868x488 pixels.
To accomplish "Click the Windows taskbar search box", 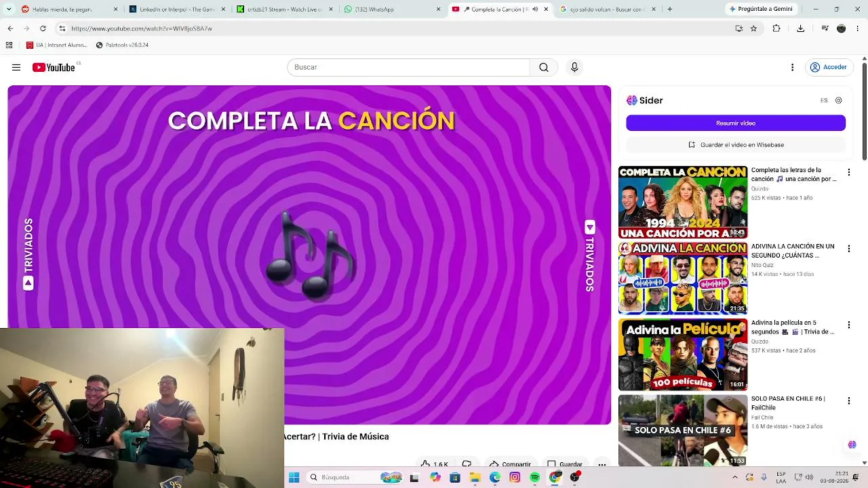I will point(355,478).
